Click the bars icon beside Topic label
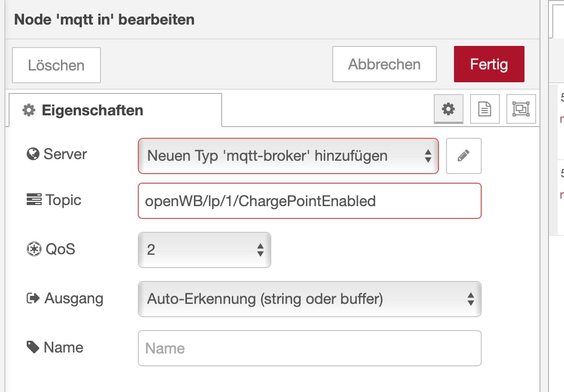Viewport: 564px width, 392px height. [33, 200]
